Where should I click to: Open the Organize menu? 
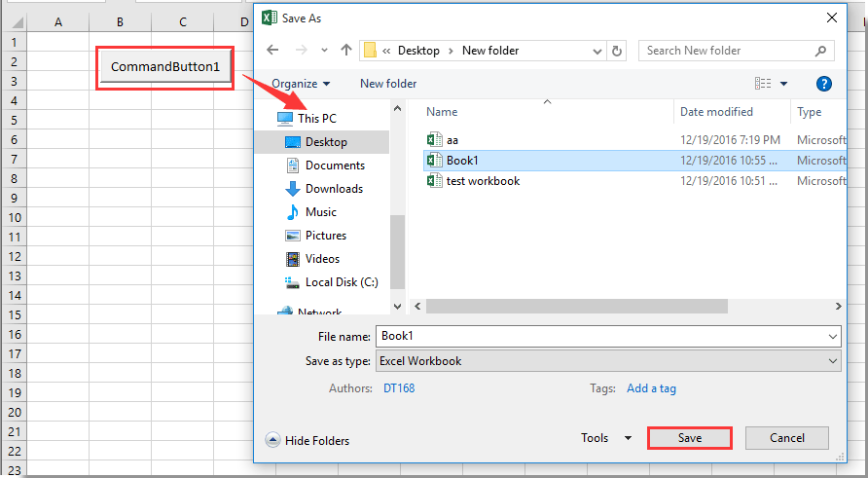(301, 84)
